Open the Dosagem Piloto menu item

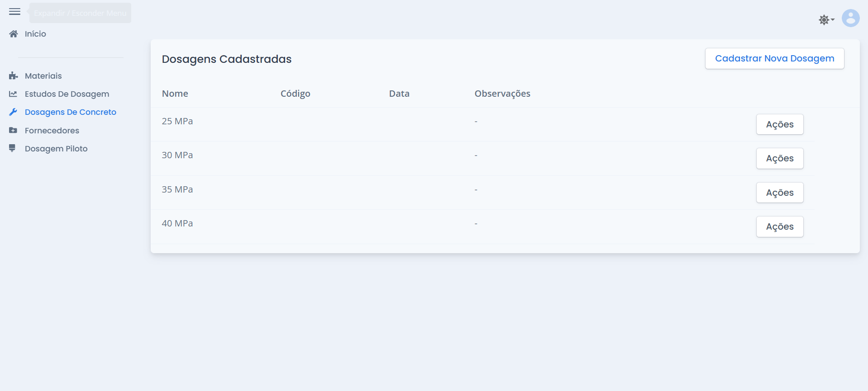pos(56,149)
